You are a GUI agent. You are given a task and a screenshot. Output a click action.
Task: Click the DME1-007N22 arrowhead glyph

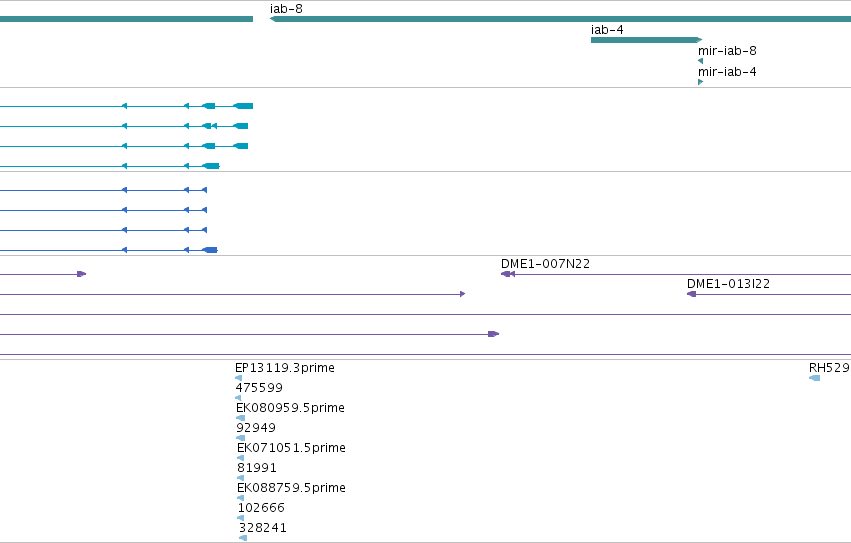pos(507,274)
